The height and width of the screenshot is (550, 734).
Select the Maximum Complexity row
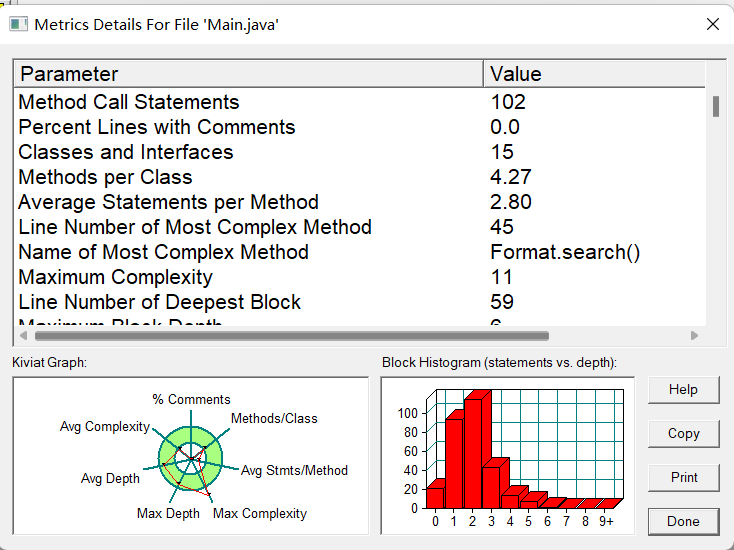[x=360, y=277]
